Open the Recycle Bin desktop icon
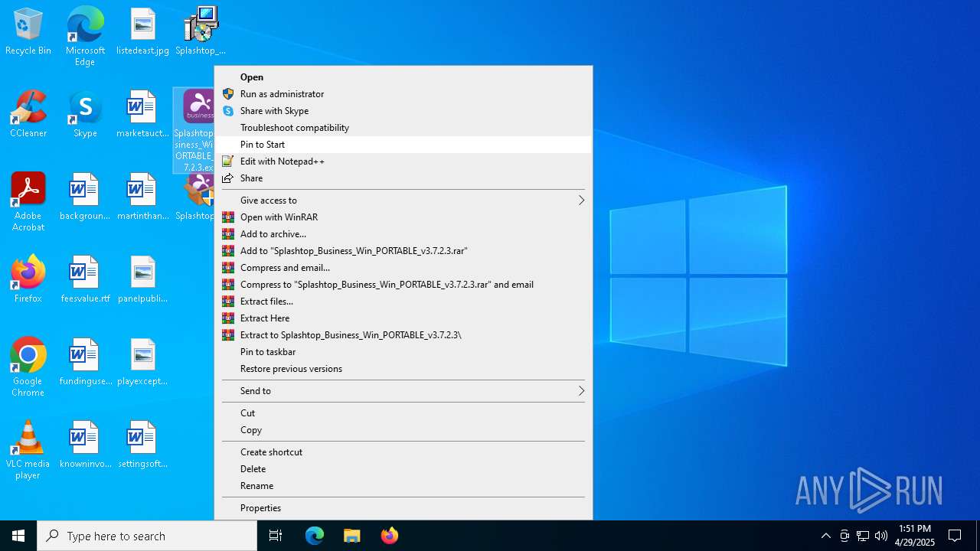The width and height of the screenshot is (980, 551). click(x=28, y=32)
